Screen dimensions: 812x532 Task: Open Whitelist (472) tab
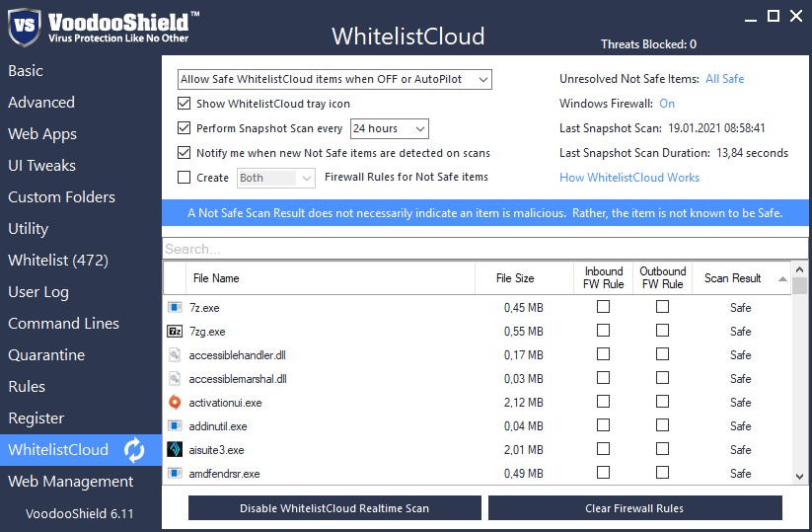tap(58, 261)
